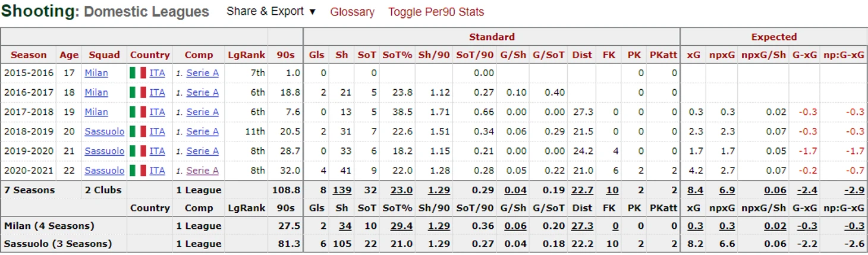Screen dimensions: 868x255
Task: Sort by the xG column header
Action: click(693, 55)
